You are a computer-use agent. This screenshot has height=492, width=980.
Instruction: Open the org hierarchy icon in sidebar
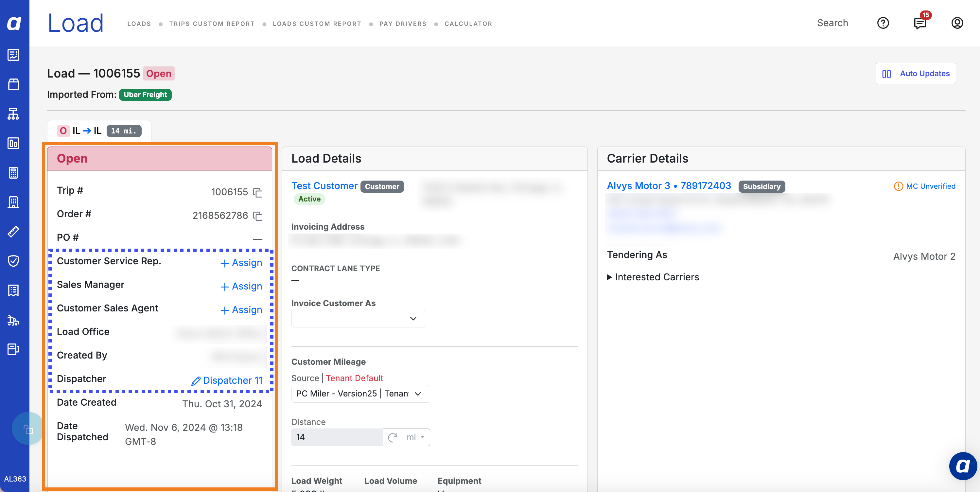(14, 114)
